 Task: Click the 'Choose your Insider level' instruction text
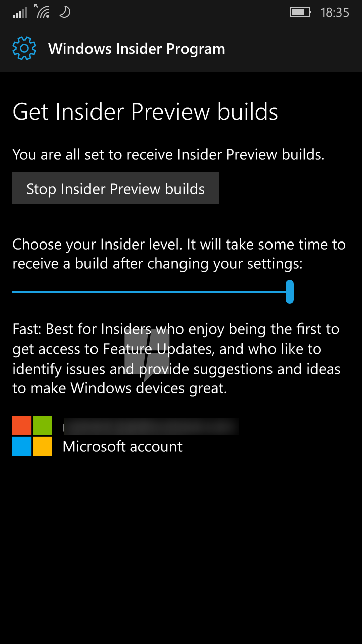pos(179,254)
